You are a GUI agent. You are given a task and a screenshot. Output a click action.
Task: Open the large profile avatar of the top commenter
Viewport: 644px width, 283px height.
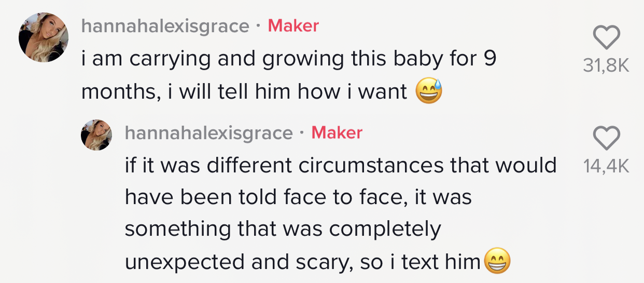[44, 37]
